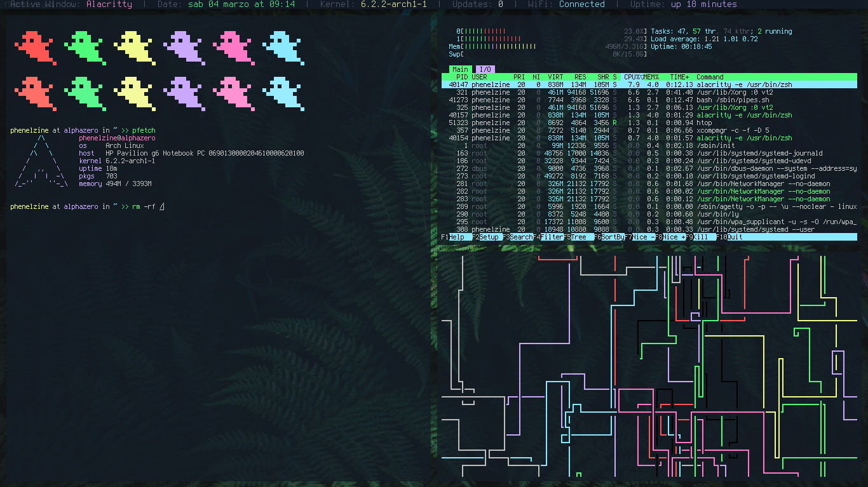The width and height of the screenshot is (868, 487).
Task: Click the Mem usage meter in htop
Action: 548,46
